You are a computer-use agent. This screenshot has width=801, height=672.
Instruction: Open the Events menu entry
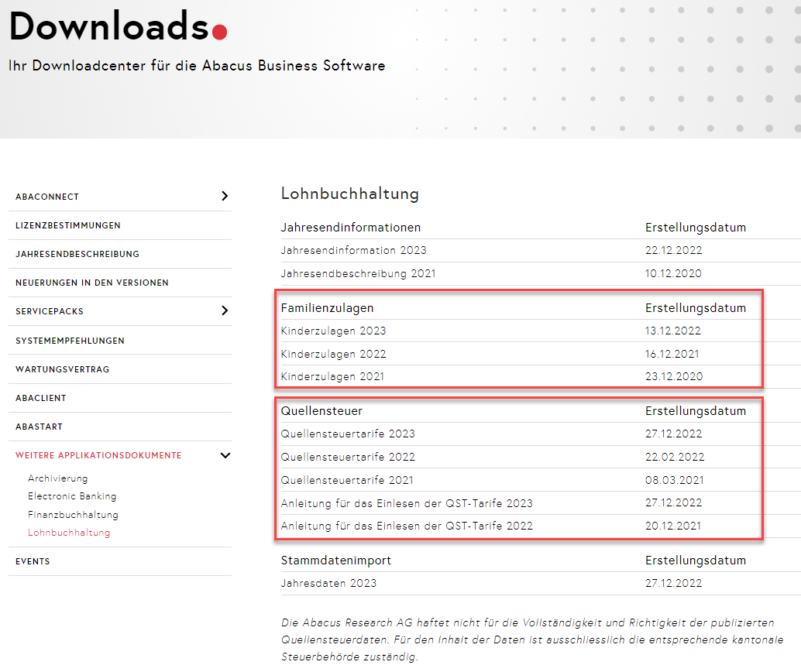33,561
